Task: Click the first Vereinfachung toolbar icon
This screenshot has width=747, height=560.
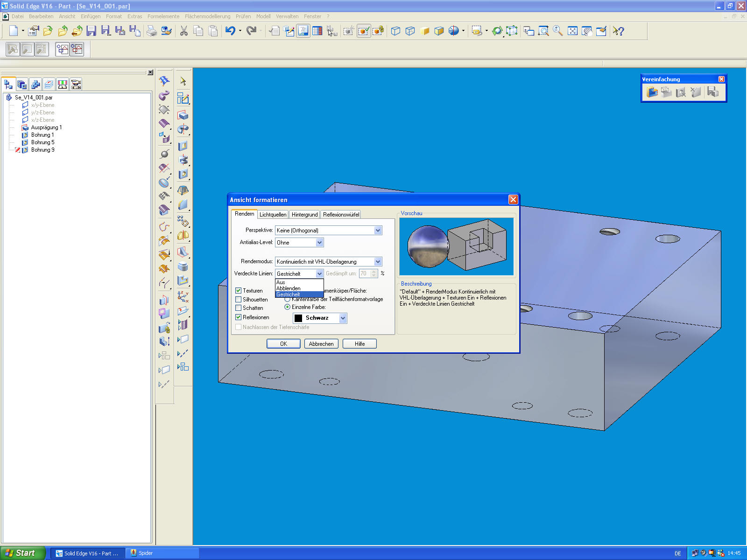Action: [652, 92]
